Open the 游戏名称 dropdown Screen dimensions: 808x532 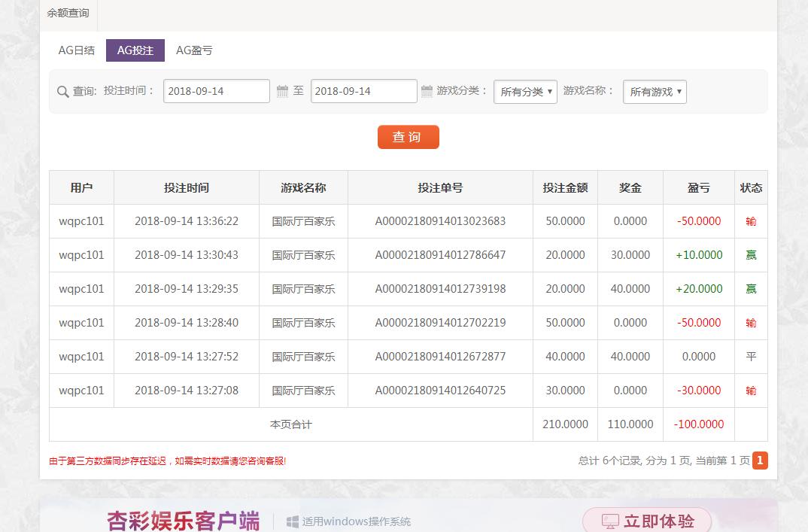[x=655, y=92]
